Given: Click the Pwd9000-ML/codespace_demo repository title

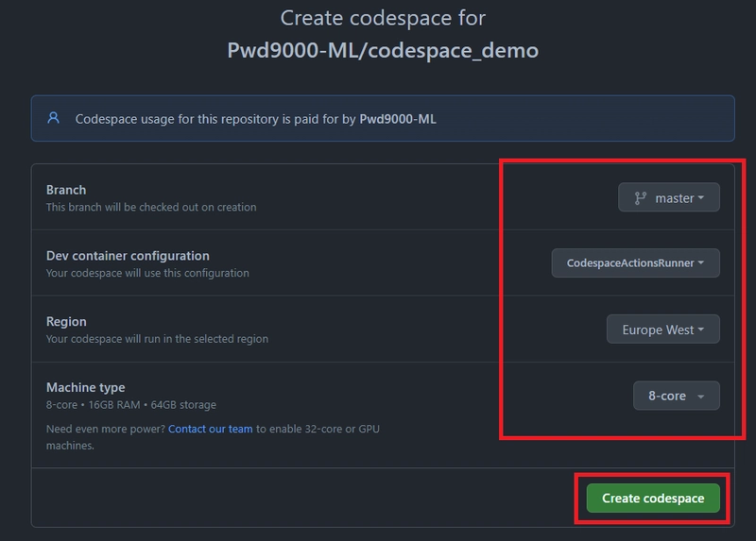Looking at the screenshot, I should [x=383, y=50].
